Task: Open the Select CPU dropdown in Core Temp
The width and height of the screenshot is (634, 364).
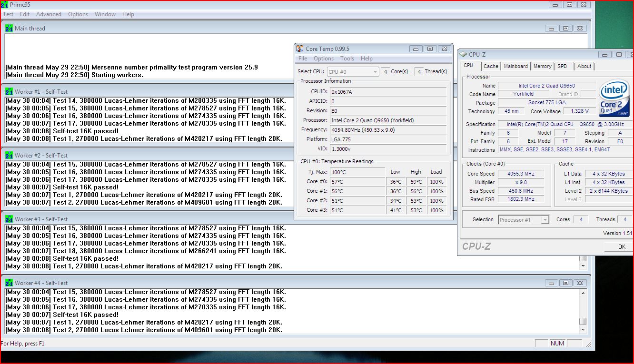Action: [x=352, y=71]
